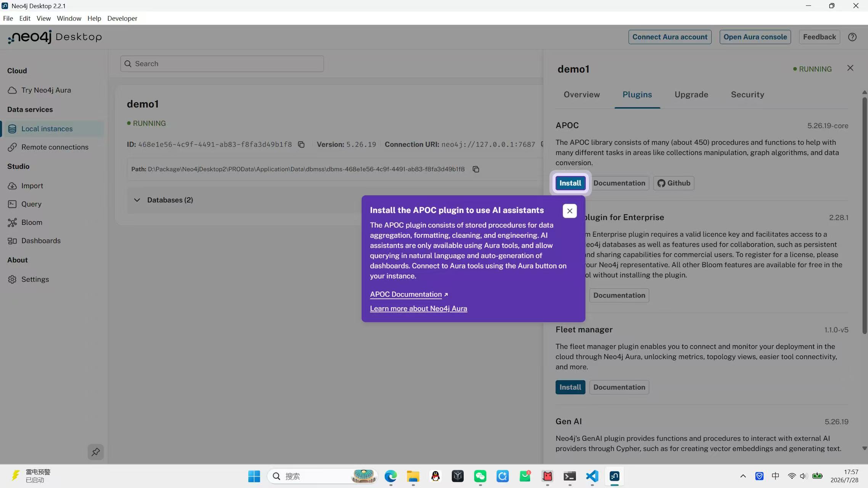This screenshot has width=868, height=488.
Task: Click the plugins panel scrollbar
Action: [x=865, y=216]
